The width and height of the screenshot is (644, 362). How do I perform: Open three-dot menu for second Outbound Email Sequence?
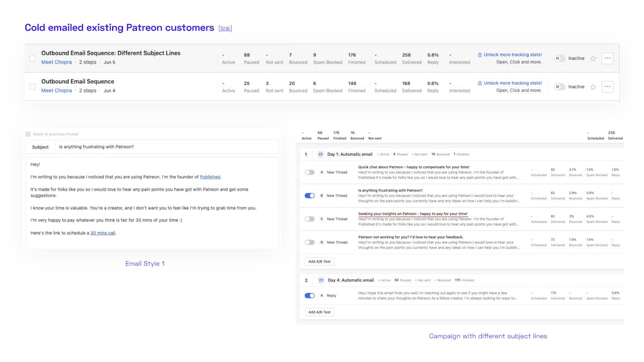point(608,87)
